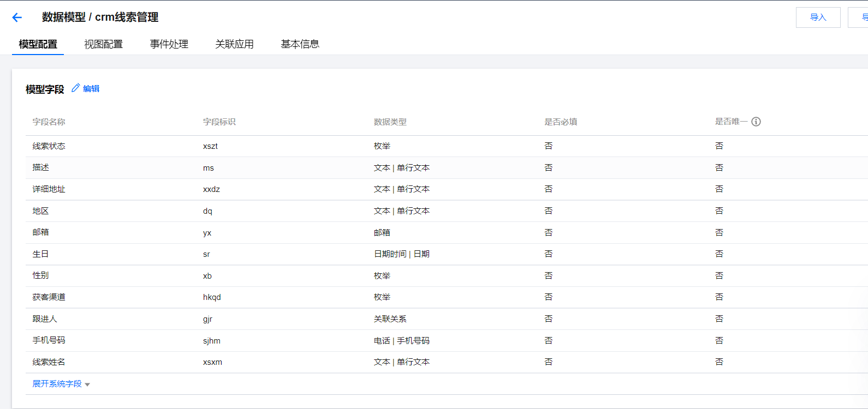The width and height of the screenshot is (868, 409).
Task: Click the xb identifier cell
Action: click(x=207, y=276)
